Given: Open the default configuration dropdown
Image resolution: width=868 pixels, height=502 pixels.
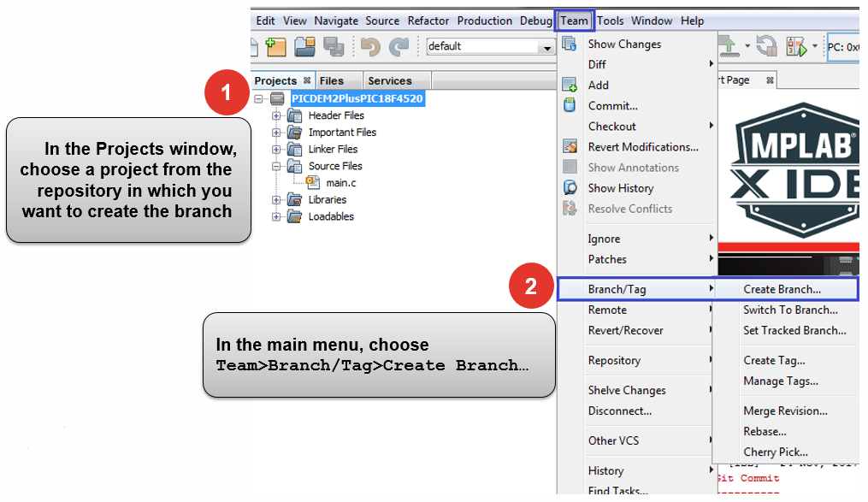Looking at the screenshot, I should coord(547,48).
